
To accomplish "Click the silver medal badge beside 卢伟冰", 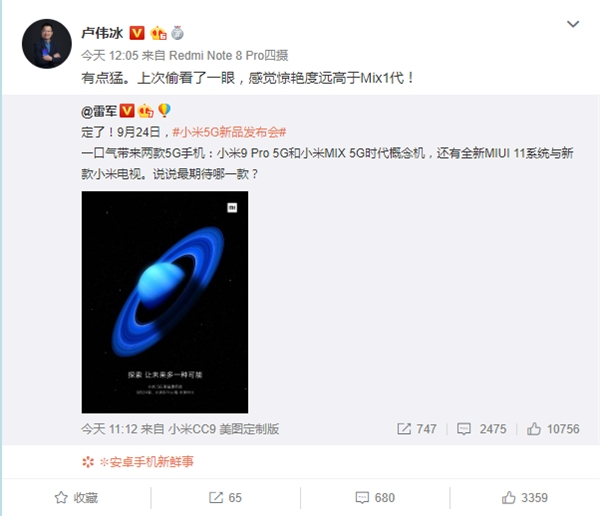I will pos(177,33).
